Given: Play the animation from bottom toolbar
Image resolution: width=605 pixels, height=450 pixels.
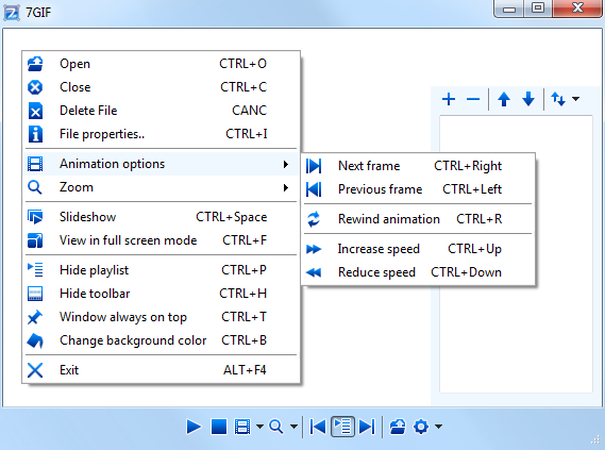Looking at the screenshot, I should 193,427.
